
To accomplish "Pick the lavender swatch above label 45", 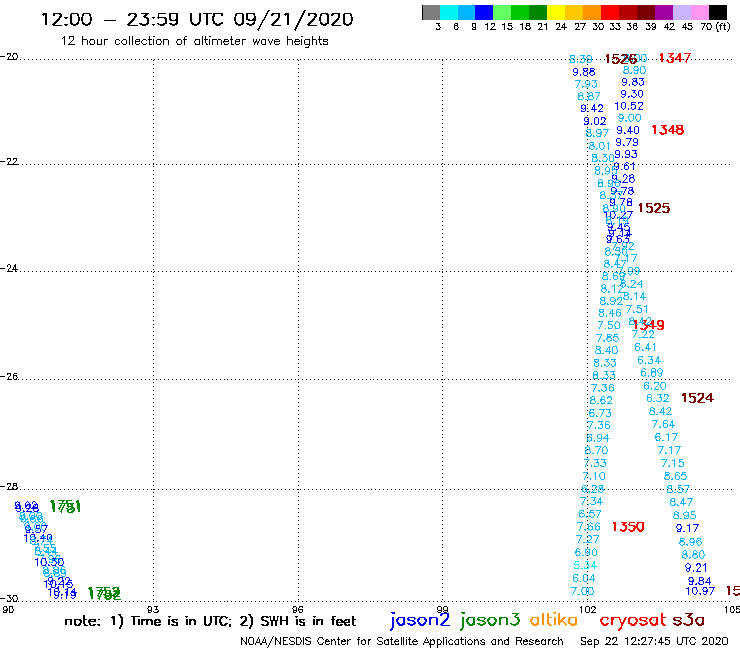I will 681,12.
